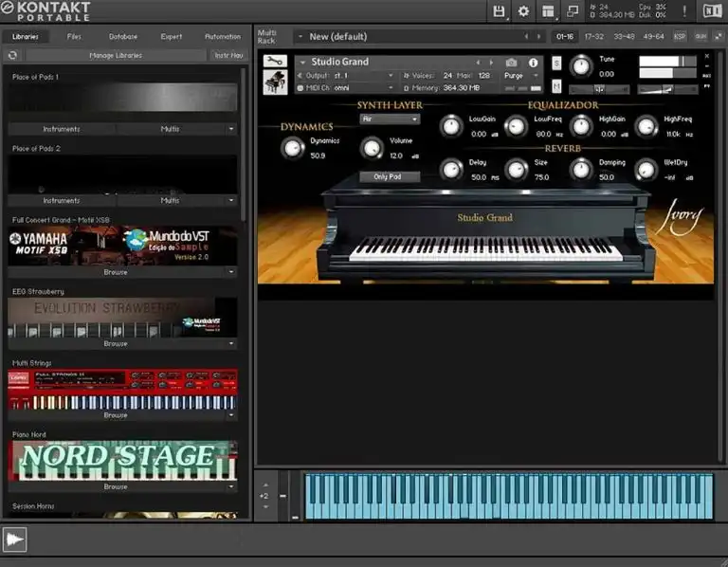Click the instrument pan slider
The image size is (728, 567).
[599, 89]
